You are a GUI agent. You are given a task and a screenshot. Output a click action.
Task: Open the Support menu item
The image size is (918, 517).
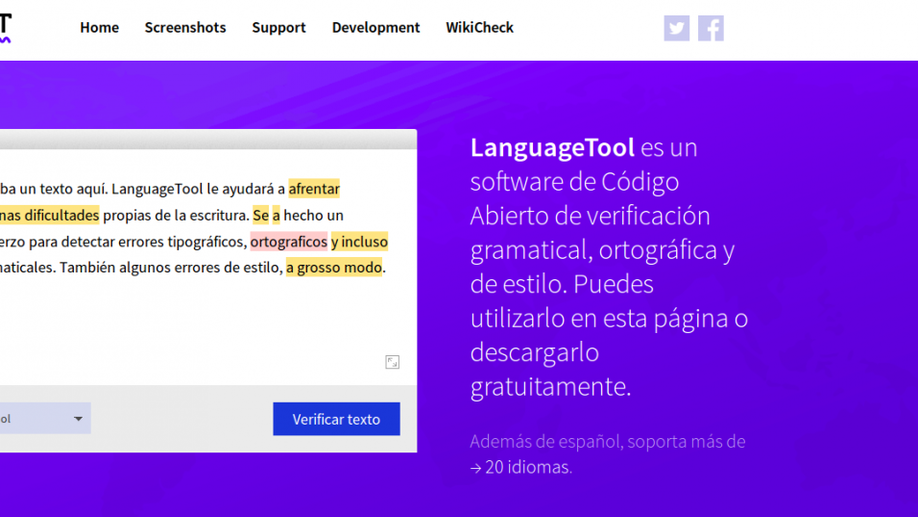(x=279, y=28)
